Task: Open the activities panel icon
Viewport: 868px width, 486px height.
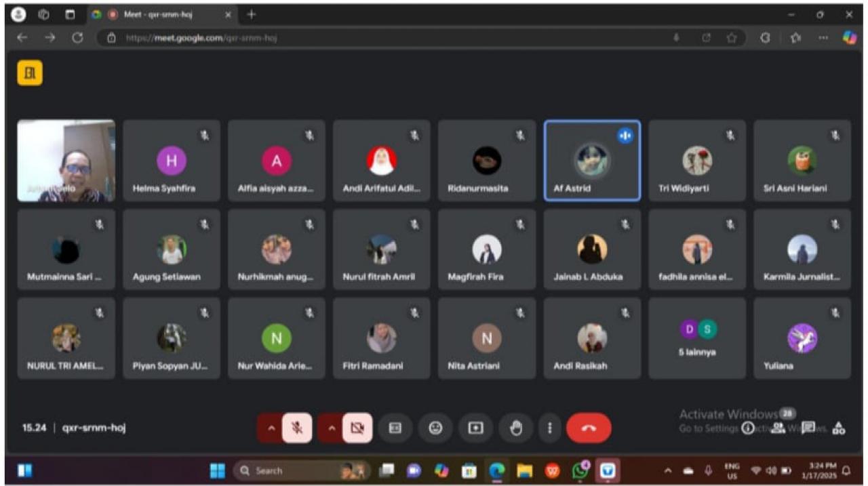Action: (x=839, y=428)
